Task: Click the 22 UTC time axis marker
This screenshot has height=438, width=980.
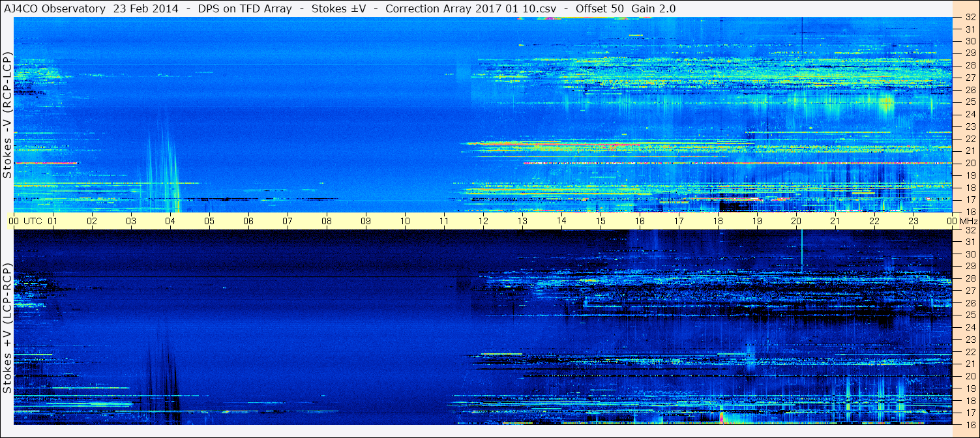Action: (x=874, y=221)
